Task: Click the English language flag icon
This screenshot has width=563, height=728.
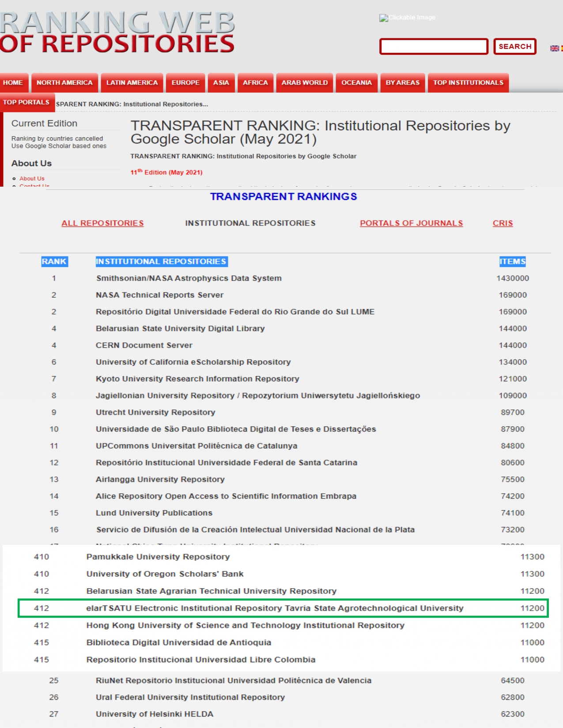Action: pos(554,48)
